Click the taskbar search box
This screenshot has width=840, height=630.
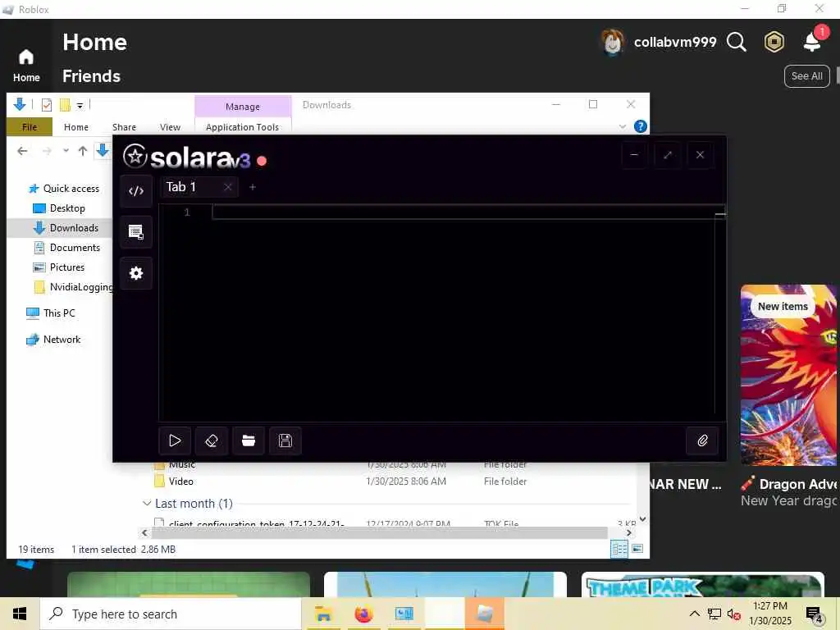click(171, 614)
